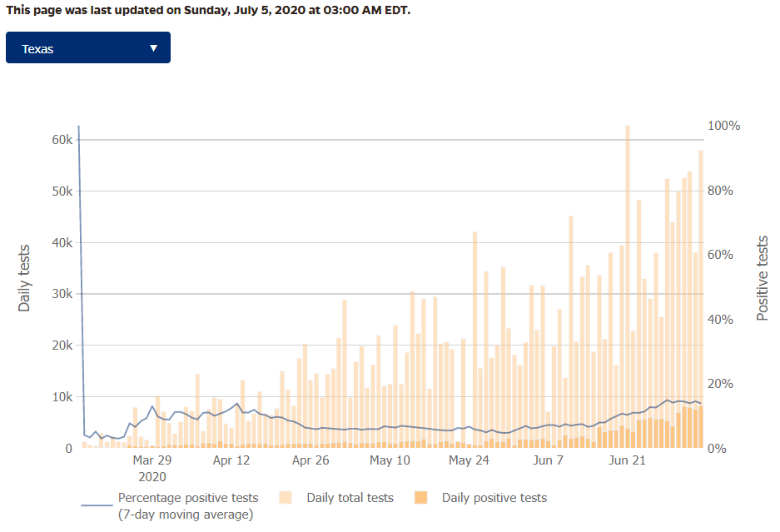Click the vertical Daily tests axis title
The width and height of the screenshot is (780, 532).
[x=24, y=278]
